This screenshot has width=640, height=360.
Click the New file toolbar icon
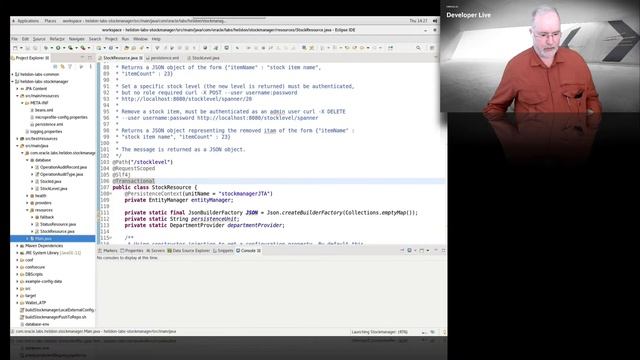16,48
